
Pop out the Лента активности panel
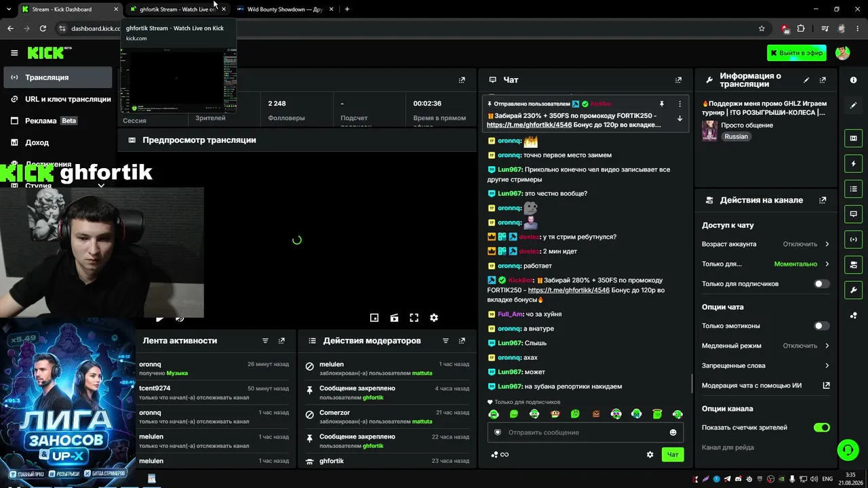[281, 341]
